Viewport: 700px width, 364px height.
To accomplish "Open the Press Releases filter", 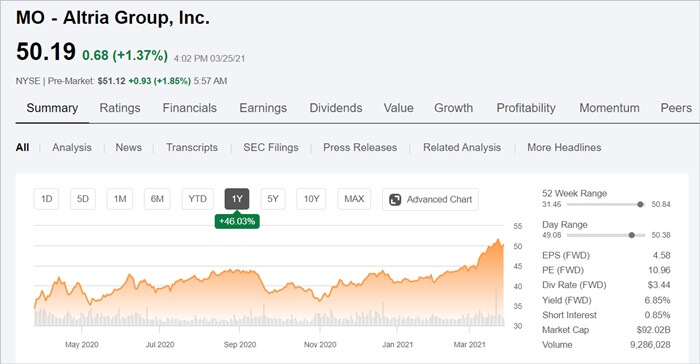I will click(360, 147).
